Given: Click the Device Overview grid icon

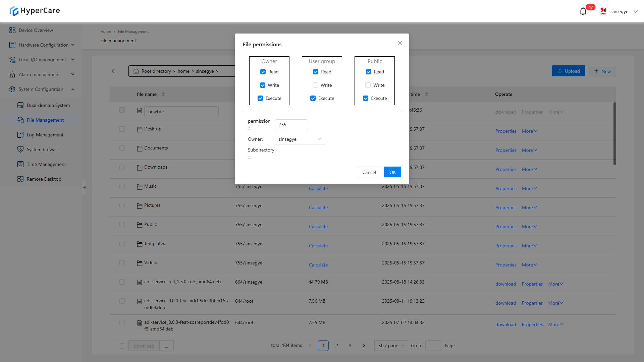Looking at the screenshot, I should [x=12, y=30].
